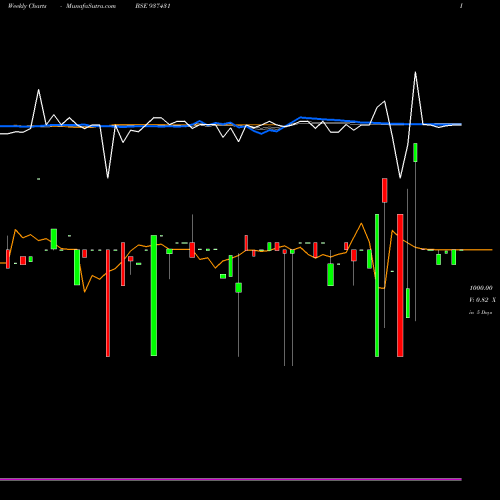
Task: Click the topmost green candle under white peak
Action: [415, 153]
